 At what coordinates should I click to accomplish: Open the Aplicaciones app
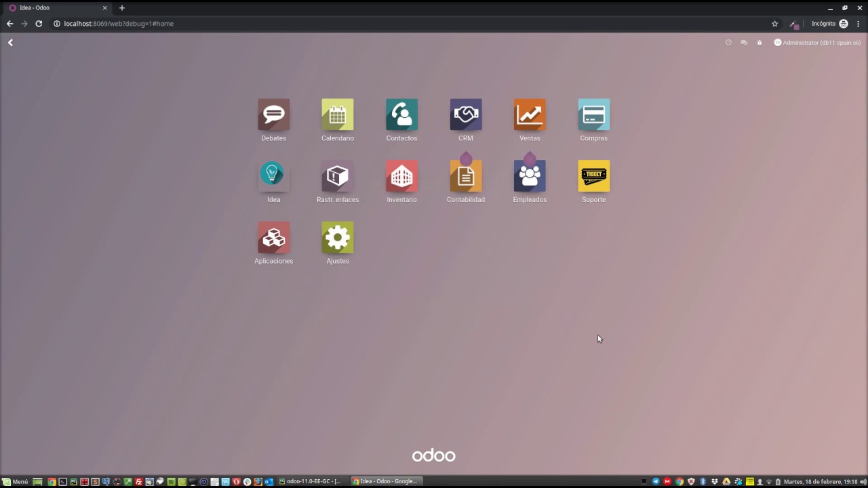273,243
